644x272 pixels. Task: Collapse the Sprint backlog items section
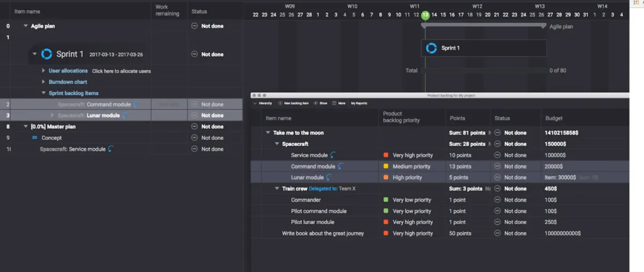pyautogui.click(x=43, y=93)
